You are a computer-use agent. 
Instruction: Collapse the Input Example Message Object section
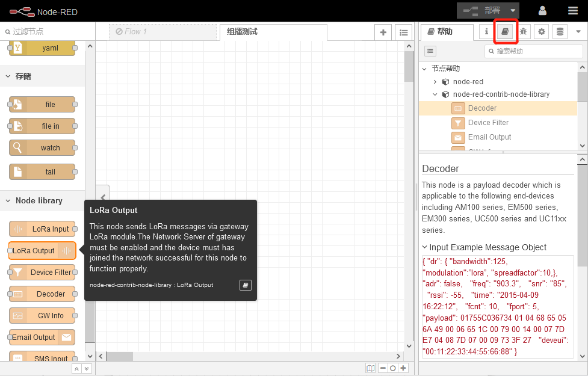pos(484,247)
